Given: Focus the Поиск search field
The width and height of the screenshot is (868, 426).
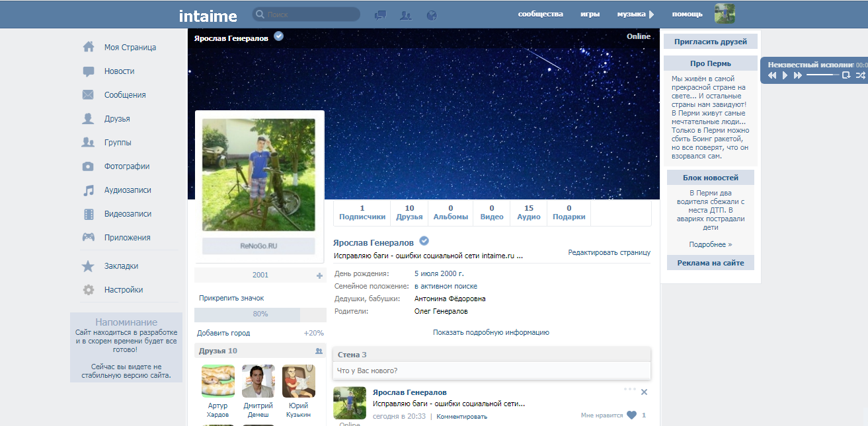Looking at the screenshot, I should pyautogui.click(x=306, y=14).
